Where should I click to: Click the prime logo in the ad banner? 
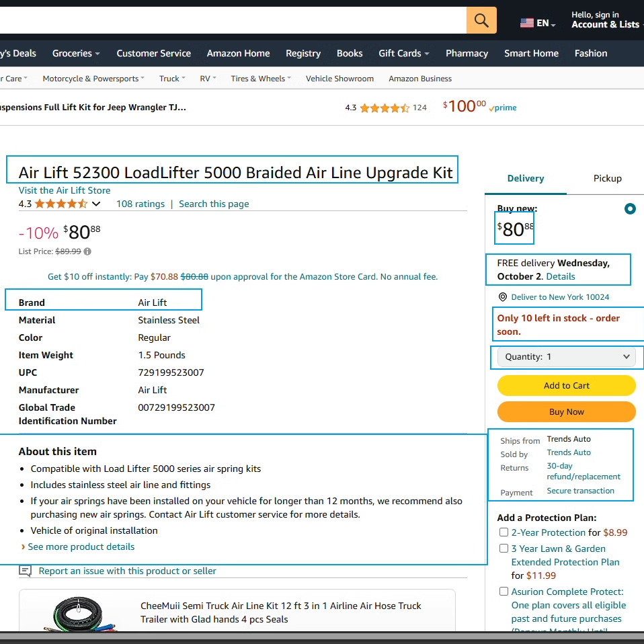(503, 108)
